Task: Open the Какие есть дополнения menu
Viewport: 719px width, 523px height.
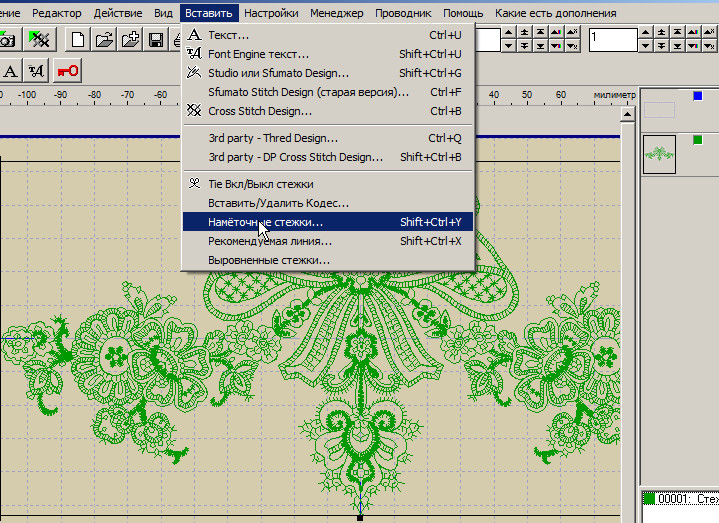Action: coord(555,13)
